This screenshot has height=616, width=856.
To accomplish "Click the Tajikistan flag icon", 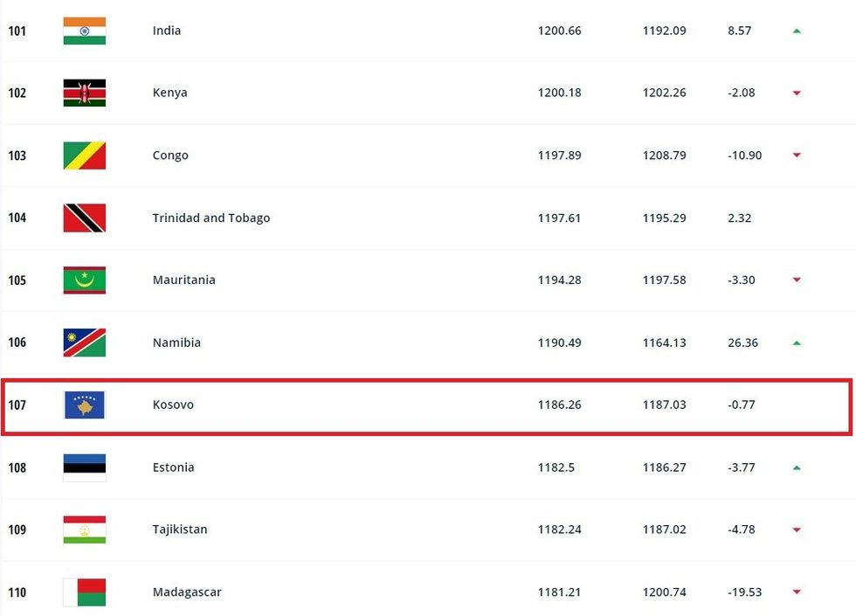I will click(x=85, y=529).
